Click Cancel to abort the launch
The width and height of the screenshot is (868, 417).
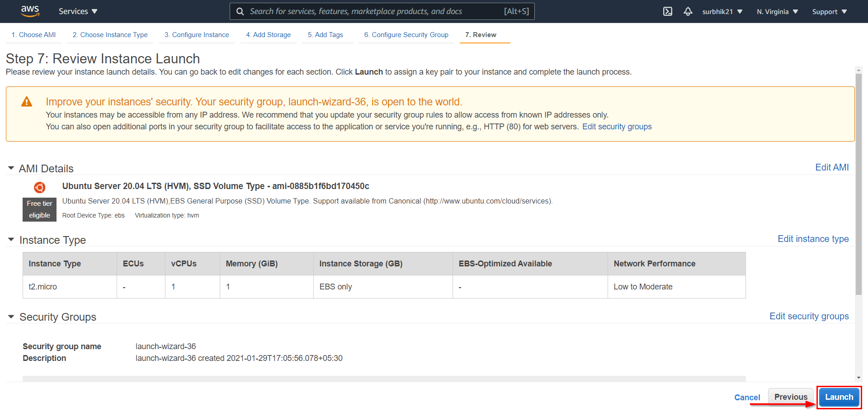(747, 397)
